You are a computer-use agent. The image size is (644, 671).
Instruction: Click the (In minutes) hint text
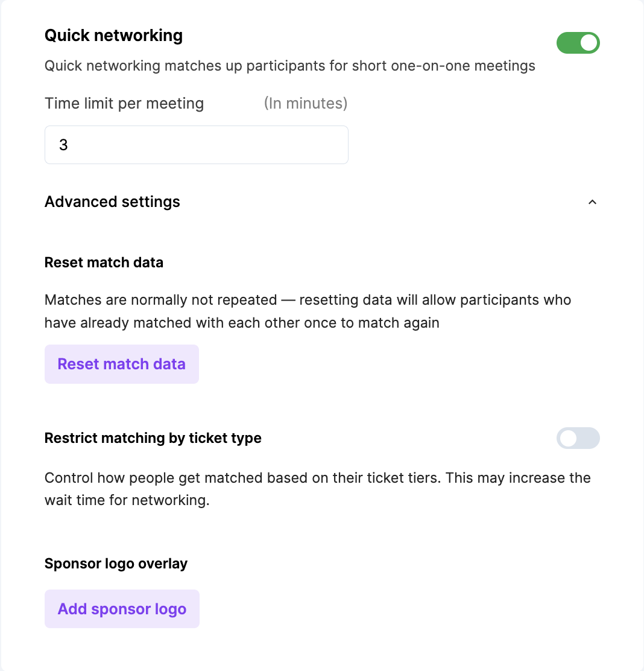pos(306,103)
